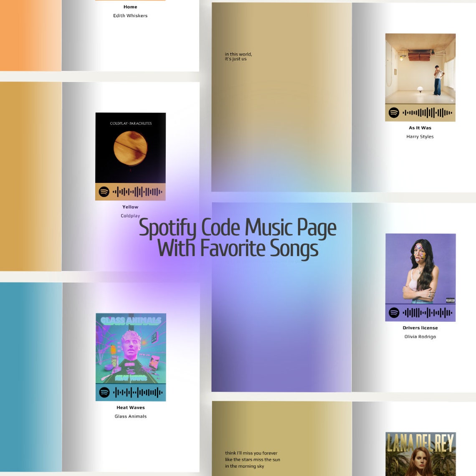Click the As It Was scannable code
The image size is (476, 476).
426,112
